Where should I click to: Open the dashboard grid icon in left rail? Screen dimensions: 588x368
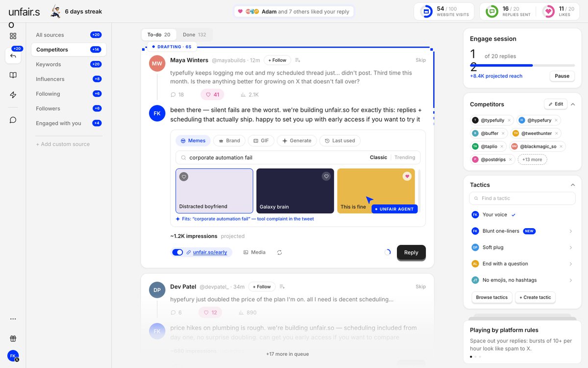[x=13, y=36]
